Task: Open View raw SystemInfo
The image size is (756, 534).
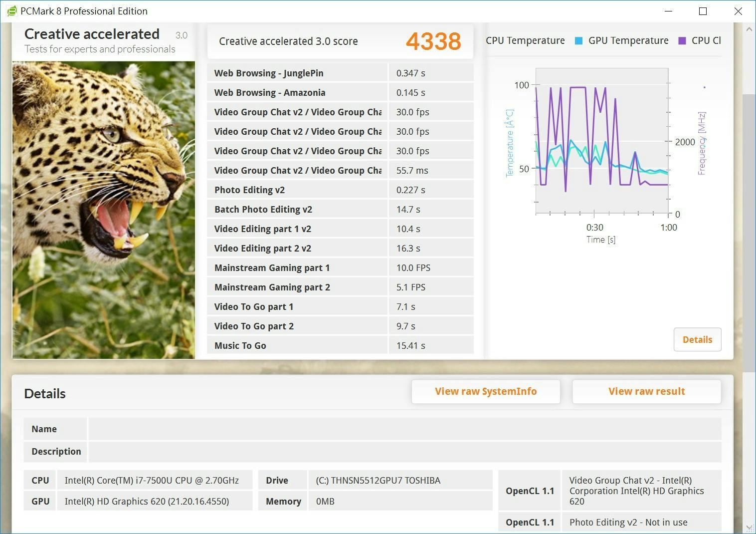Action: pyautogui.click(x=485, y=392)
